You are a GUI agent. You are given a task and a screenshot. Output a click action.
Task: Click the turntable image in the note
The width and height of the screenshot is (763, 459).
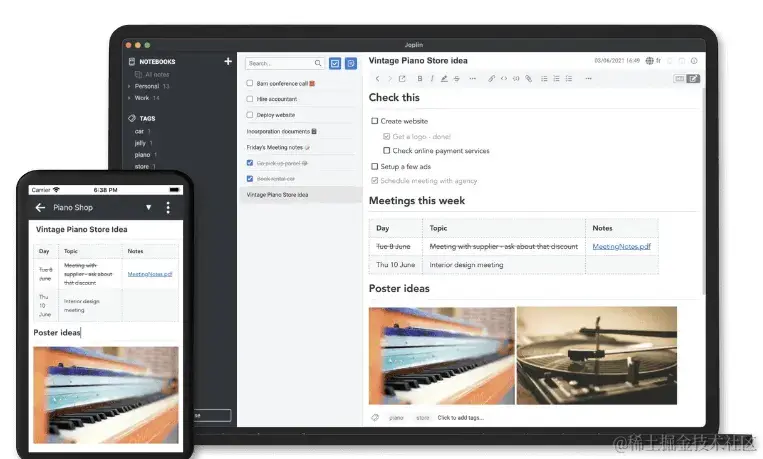tap(597, 355)
